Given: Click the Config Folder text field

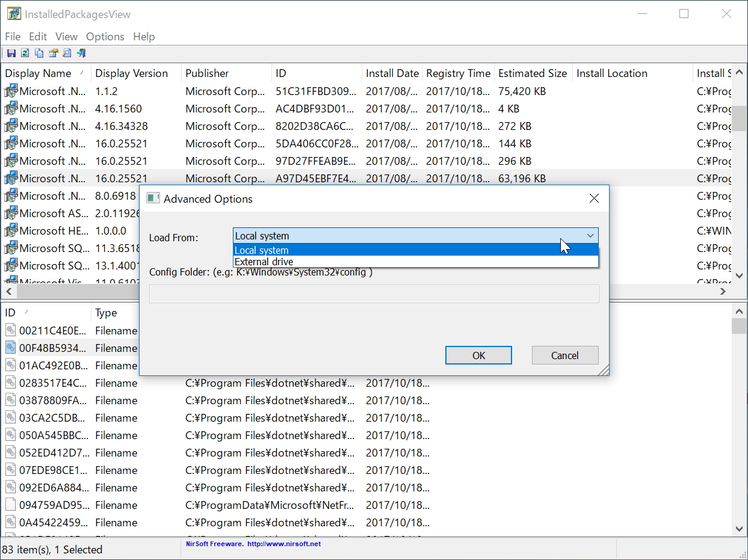Looking at the screenshot, I should pyautogui.click(x=374, y=294).
